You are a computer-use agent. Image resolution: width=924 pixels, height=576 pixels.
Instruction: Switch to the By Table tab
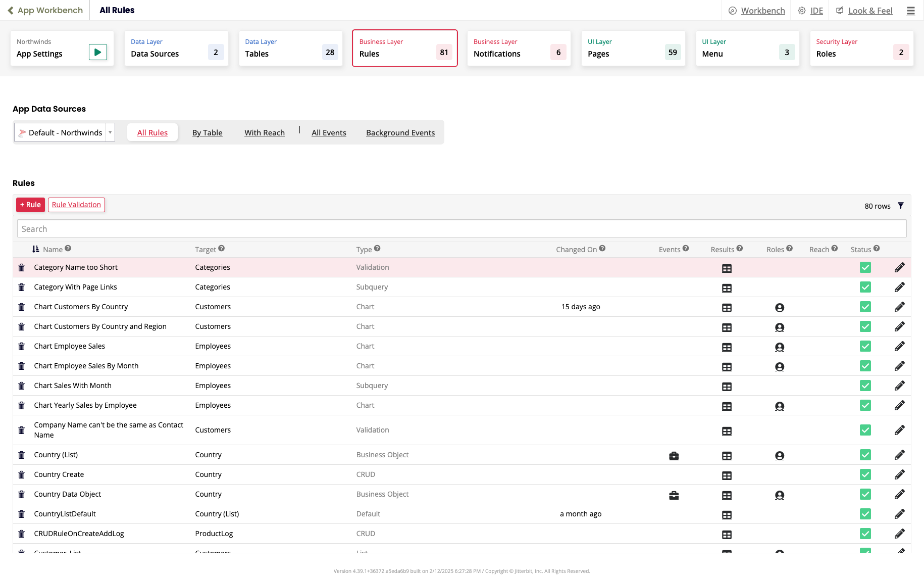207,133
